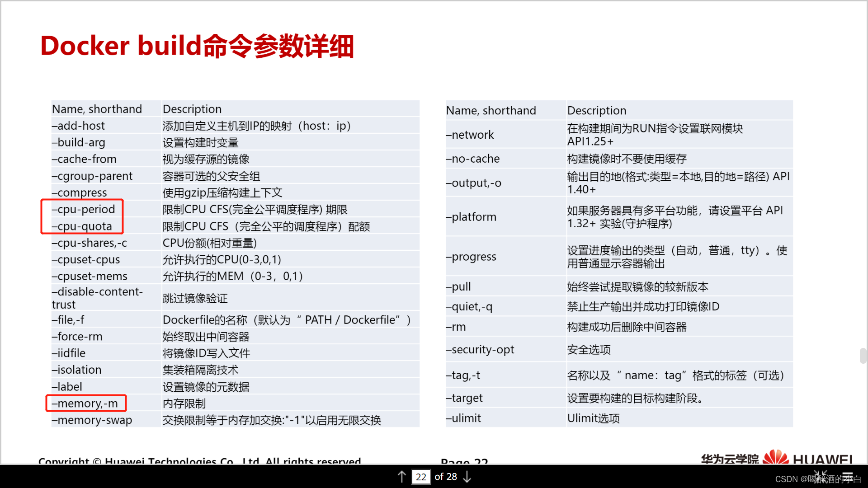Click the description '使用gzip压缩构建上下文'
The height and width of the screenshot is (488, 868).
point(222,192)
